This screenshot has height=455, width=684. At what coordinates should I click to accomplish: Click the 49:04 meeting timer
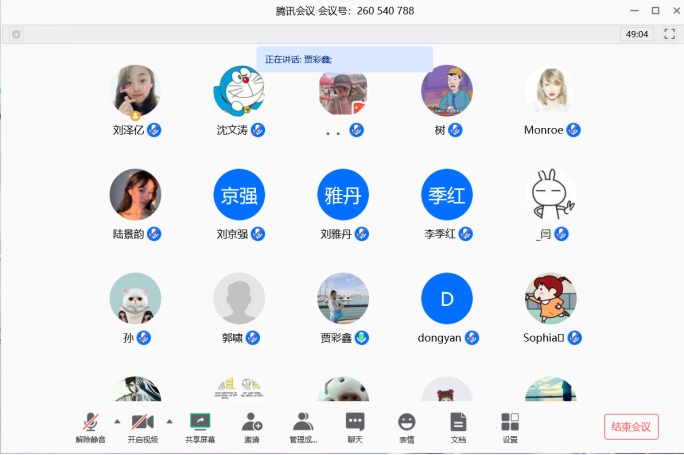point(636,34)
